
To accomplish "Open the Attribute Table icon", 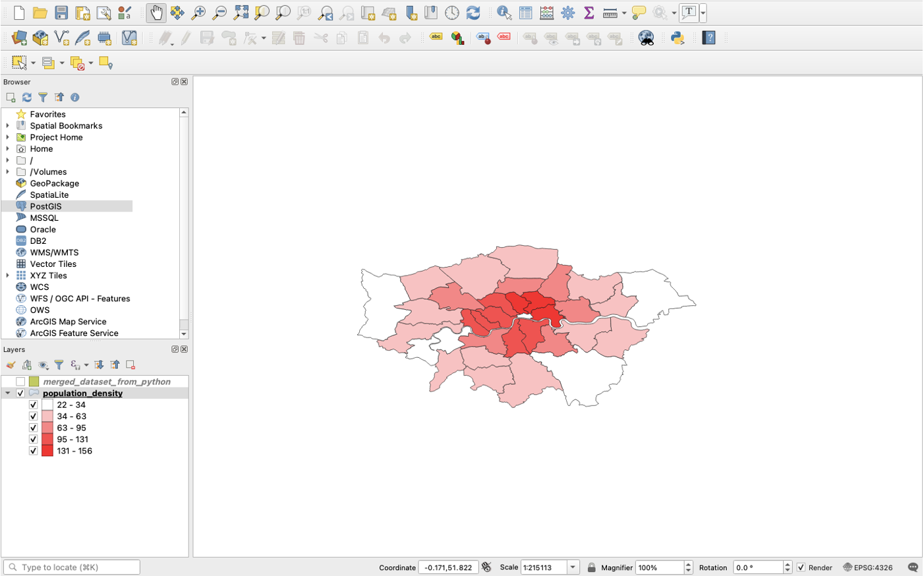I will pos(525,13).
